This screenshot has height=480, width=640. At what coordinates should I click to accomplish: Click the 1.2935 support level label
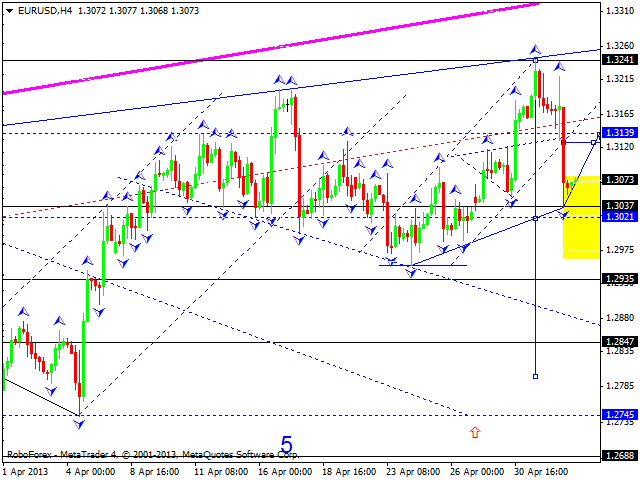click(620, 279)
